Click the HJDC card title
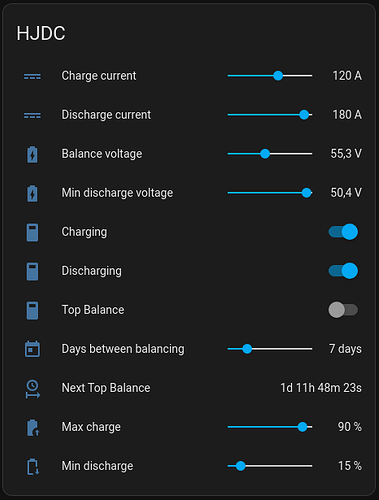The image size is (379, 500). pos(41,33)
